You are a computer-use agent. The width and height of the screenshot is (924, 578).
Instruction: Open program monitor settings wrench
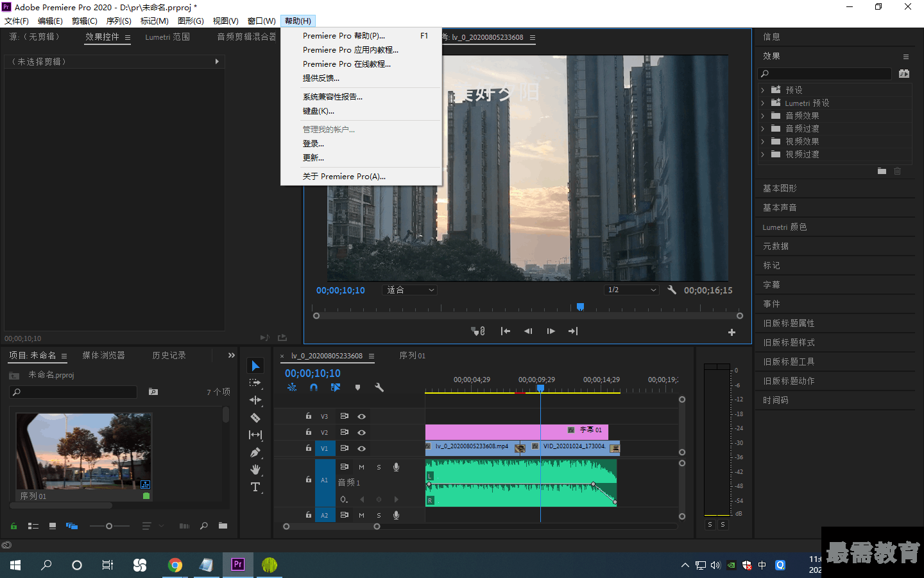tap(672, 290)
